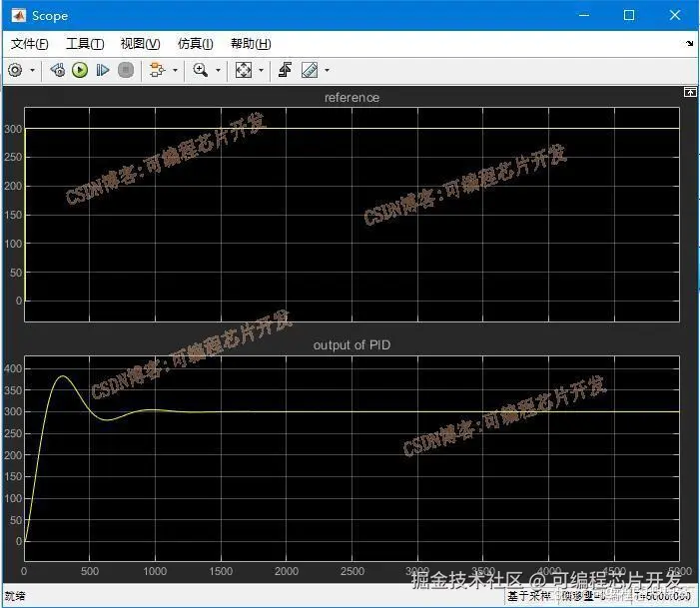
Task: Open the Scope configuration properties gear
Action: pos(15,70)
